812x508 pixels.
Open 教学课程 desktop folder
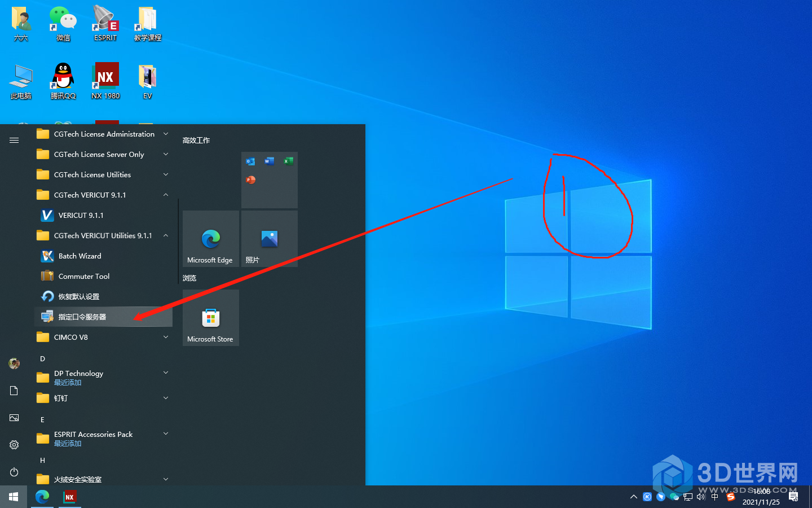[148, 24]
